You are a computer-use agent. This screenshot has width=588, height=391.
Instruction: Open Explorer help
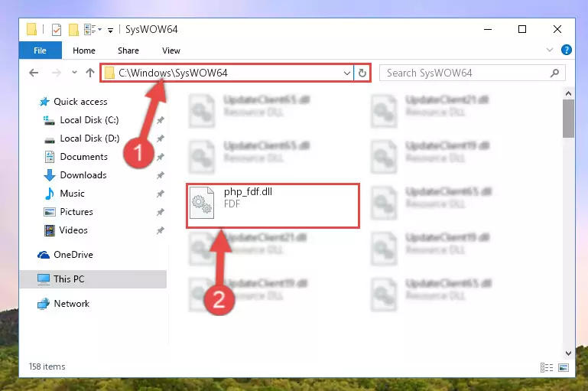click(567, 50)
